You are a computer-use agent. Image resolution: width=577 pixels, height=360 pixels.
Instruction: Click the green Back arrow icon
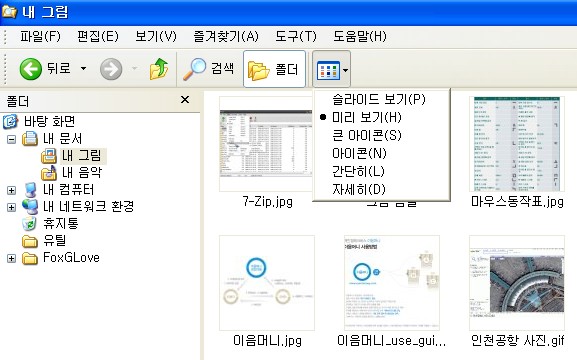coord(31,69)
